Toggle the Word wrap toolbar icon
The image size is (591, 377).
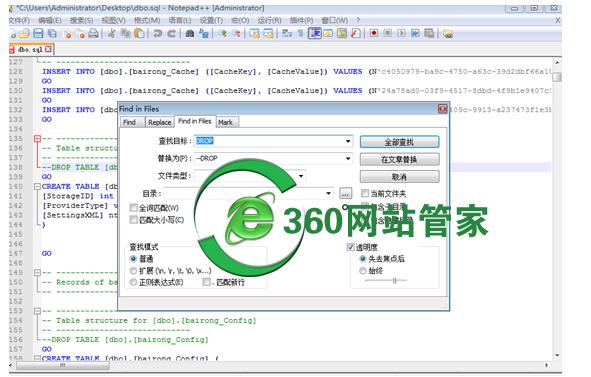coord(287,34)
